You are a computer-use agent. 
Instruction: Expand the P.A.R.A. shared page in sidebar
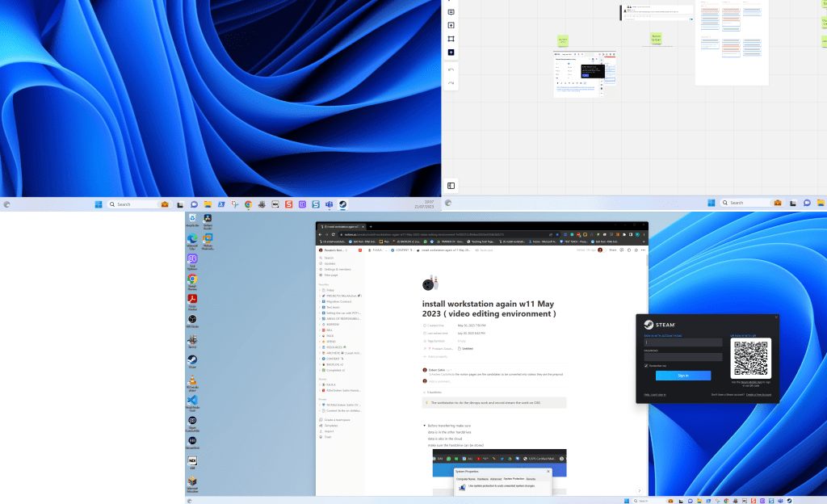click(x=320, y=384)
